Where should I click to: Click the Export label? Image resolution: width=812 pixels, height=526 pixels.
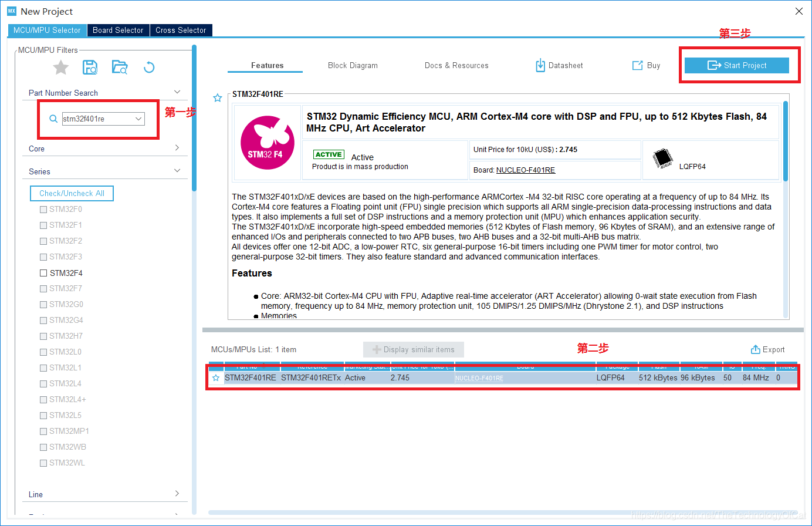[x=773, y=349]
